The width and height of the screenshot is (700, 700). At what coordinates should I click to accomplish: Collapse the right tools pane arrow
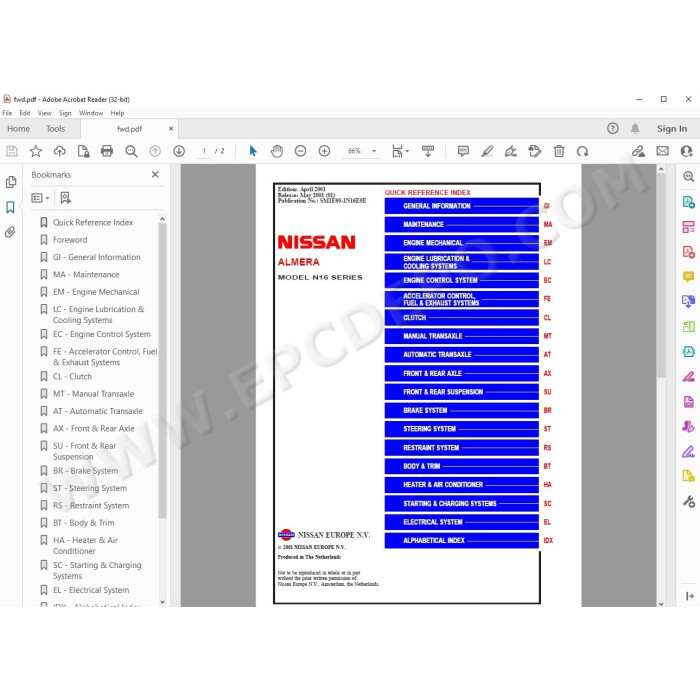click(689, 596)
